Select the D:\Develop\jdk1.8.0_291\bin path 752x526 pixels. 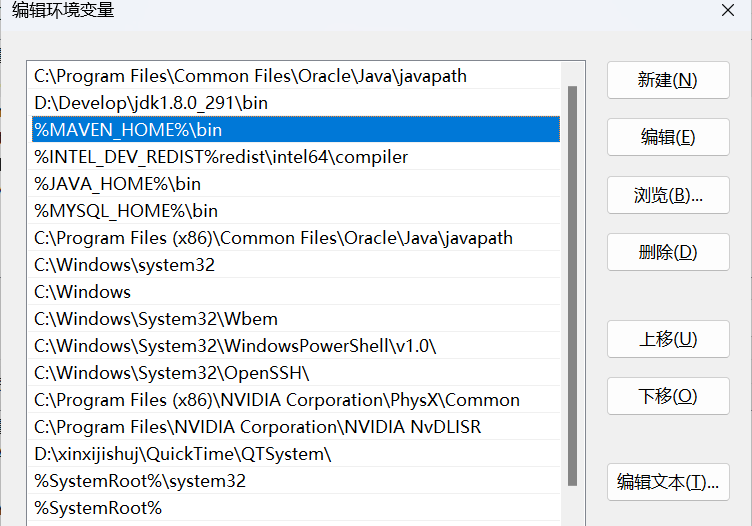coord(151,103)
